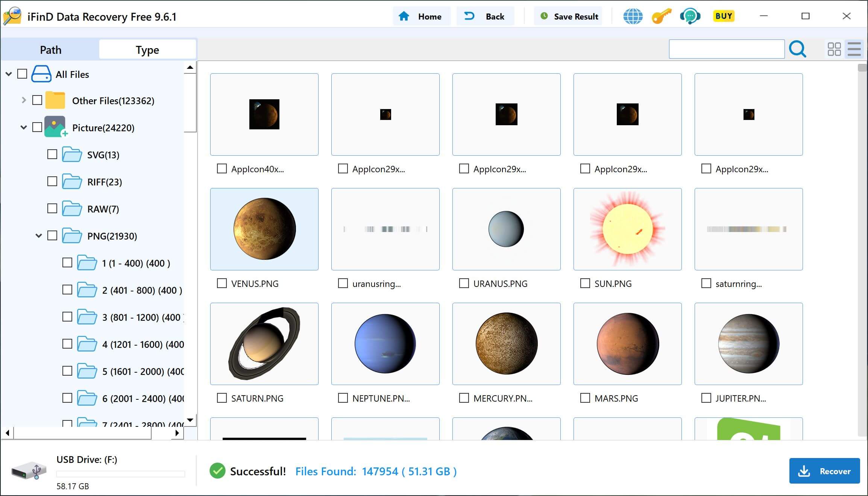868x496 pixels.
Task: Collapse the All Files tree node
Action: 9,74
